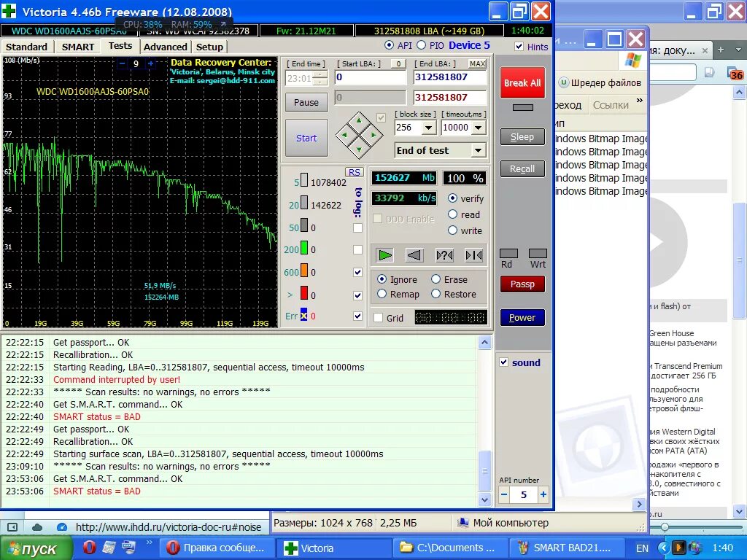
Task: Click the down arrow of the navigation diamond
Action: [359, 149]
